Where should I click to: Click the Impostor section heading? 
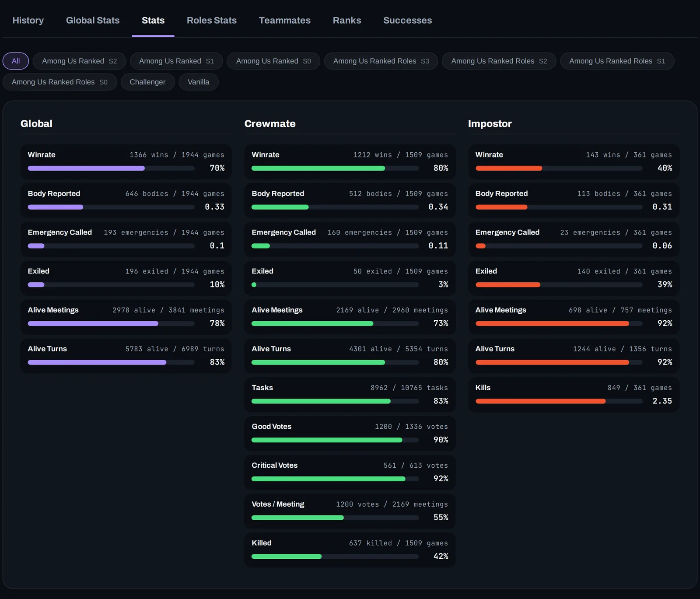(490, 124)
